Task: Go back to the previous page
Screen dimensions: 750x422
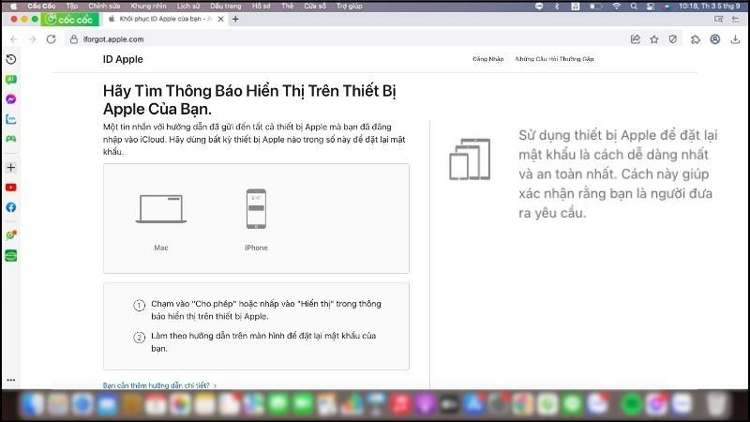Action: click(x=14, y=39)
